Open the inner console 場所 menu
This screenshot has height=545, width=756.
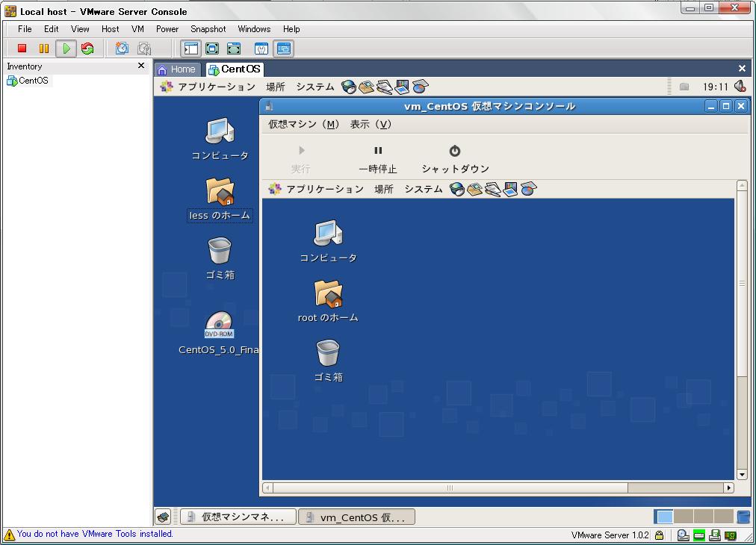coord(384,189)
